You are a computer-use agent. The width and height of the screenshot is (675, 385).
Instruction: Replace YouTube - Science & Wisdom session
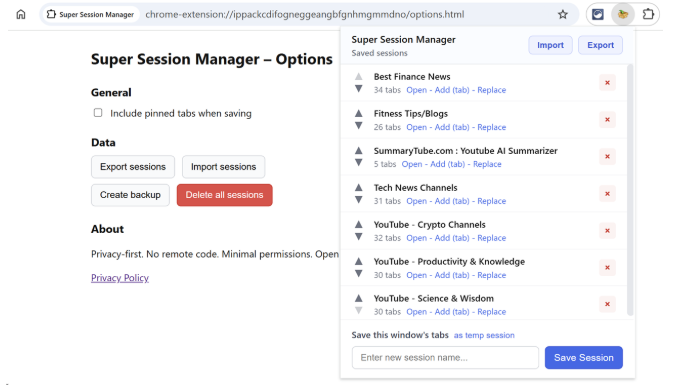492,312
